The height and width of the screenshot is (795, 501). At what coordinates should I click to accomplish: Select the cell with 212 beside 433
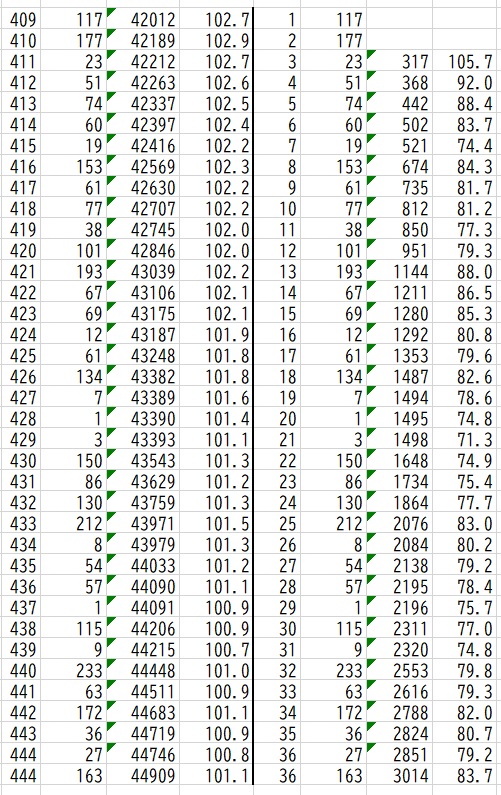(74, 523)
